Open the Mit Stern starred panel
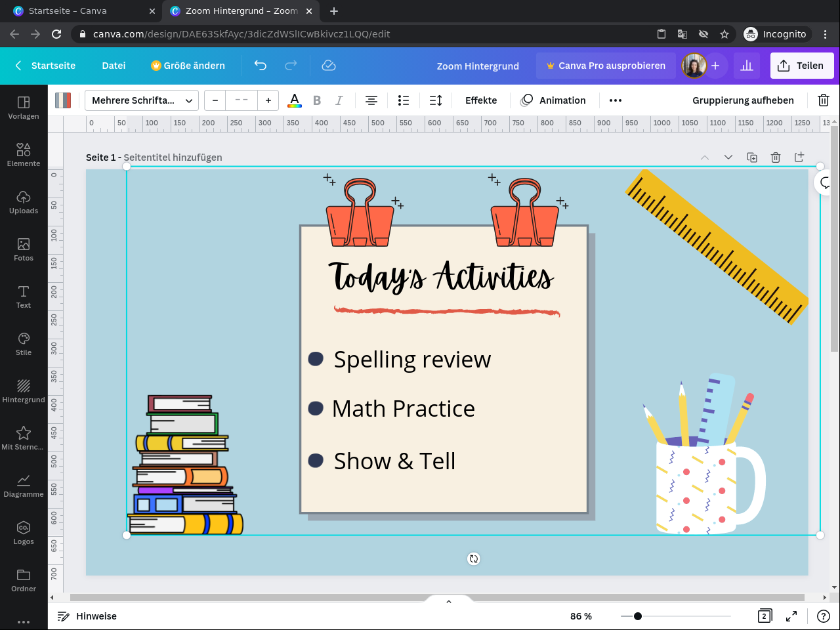The image size is (840, 630). pyautogui.click(x=24, y=438)
